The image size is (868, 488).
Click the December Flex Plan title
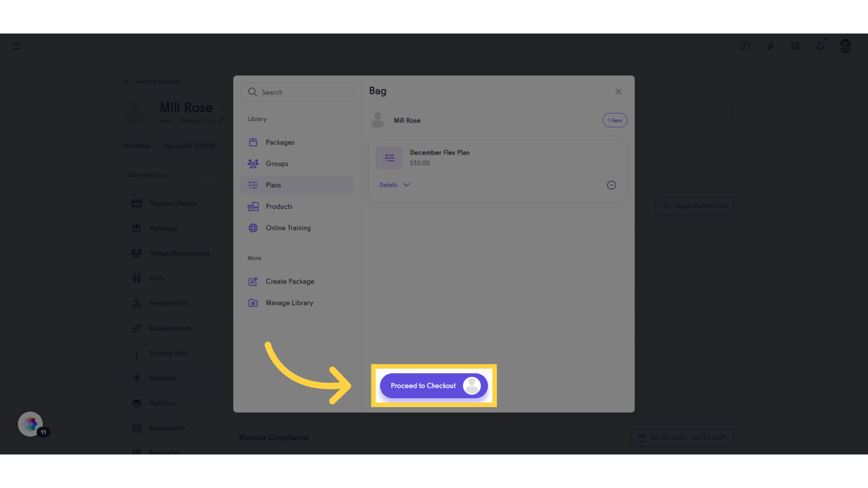coord(439,153)
